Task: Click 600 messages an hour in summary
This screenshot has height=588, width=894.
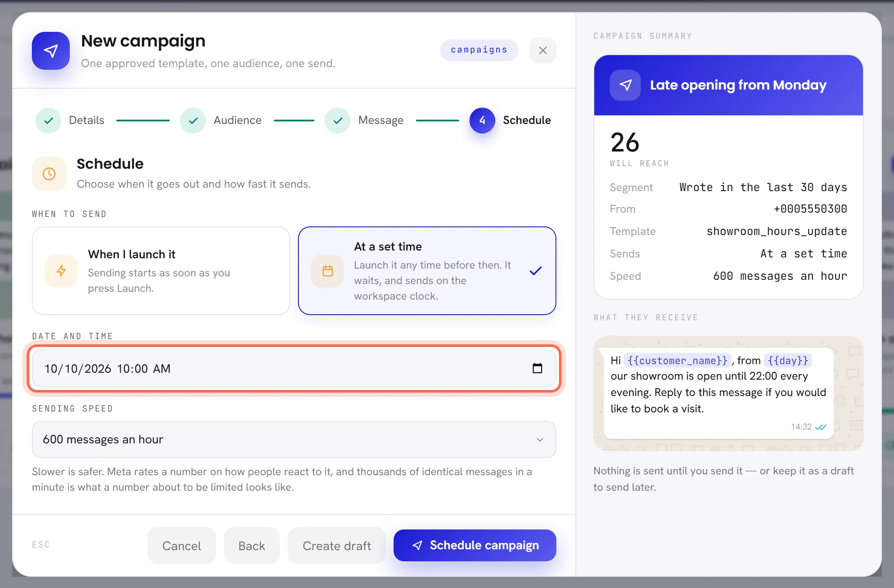Action: pos(780,276)
